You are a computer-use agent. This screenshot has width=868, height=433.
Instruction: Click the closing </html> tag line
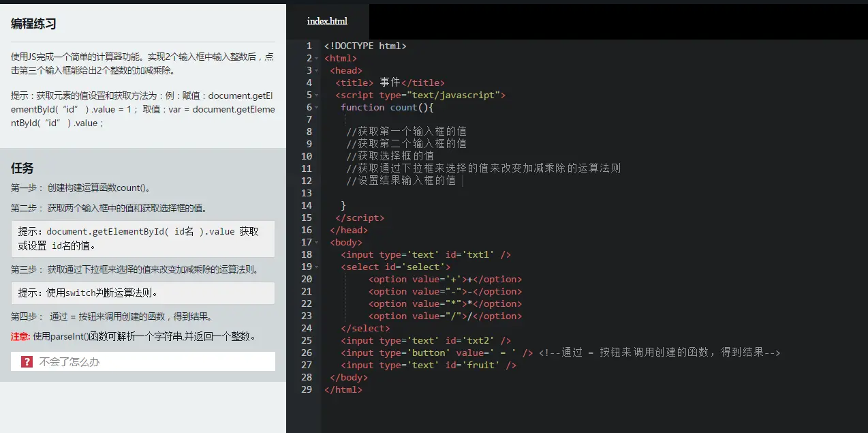click(343, 390)
